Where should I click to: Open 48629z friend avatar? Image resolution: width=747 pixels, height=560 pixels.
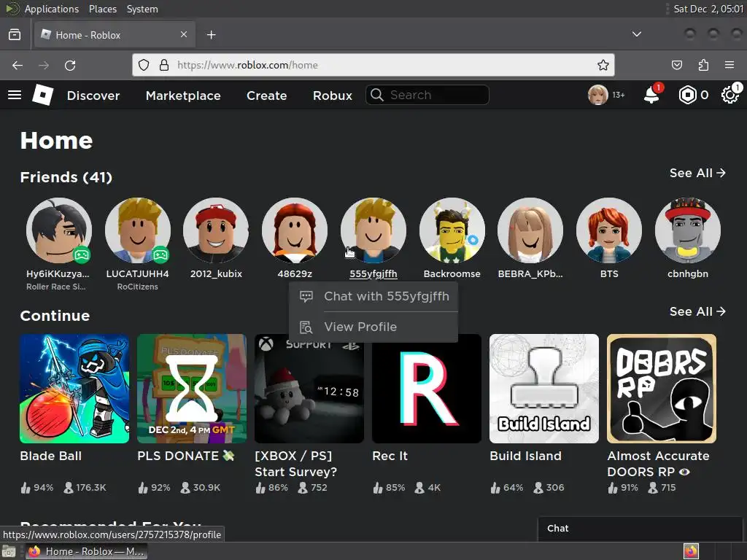(295, 230)
